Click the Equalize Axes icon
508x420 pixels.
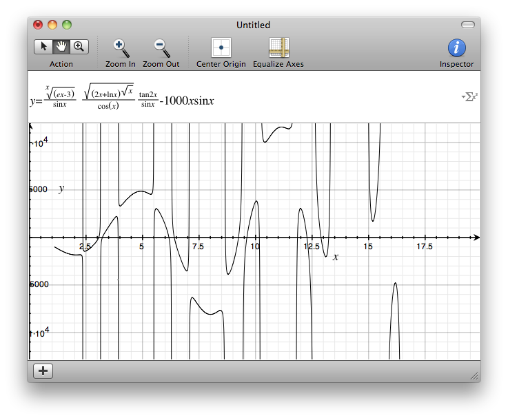pyautogui.click(x=278, y=48)
